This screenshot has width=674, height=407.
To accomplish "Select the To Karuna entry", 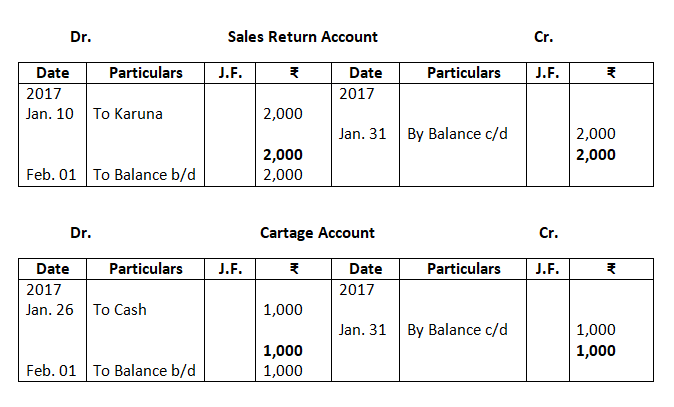I will 128,113.
